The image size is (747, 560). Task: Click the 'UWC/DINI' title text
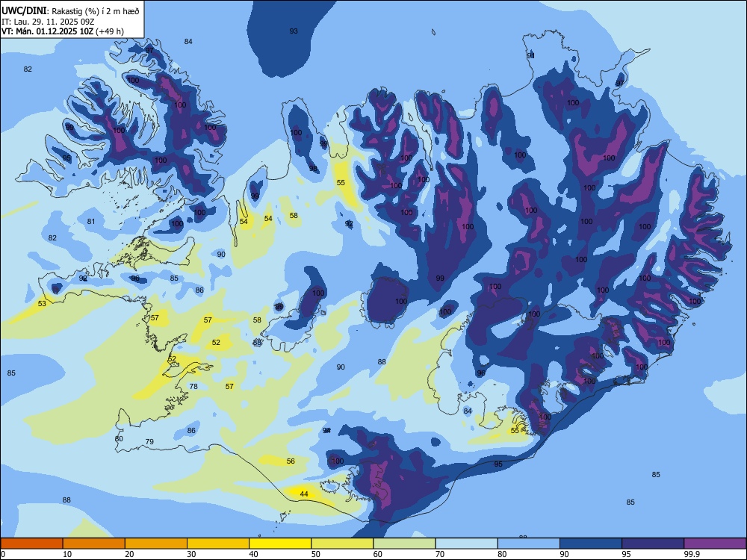[24, 11]
